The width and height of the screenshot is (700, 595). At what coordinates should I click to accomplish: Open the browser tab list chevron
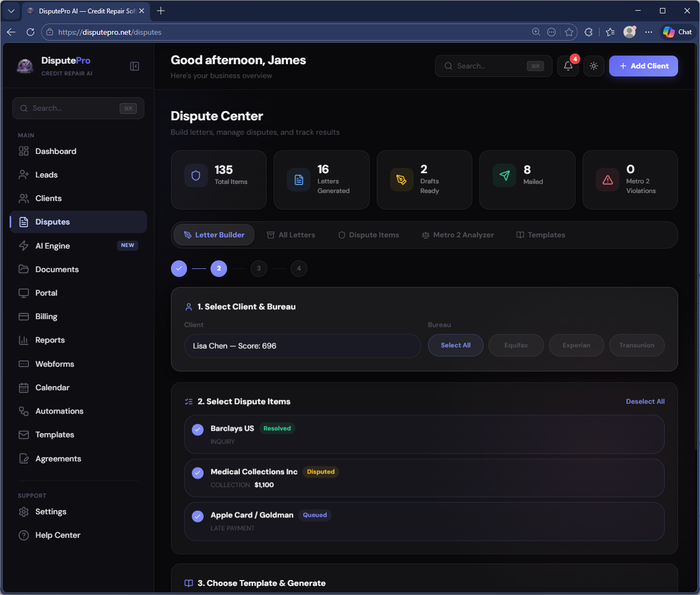point(11,11)
